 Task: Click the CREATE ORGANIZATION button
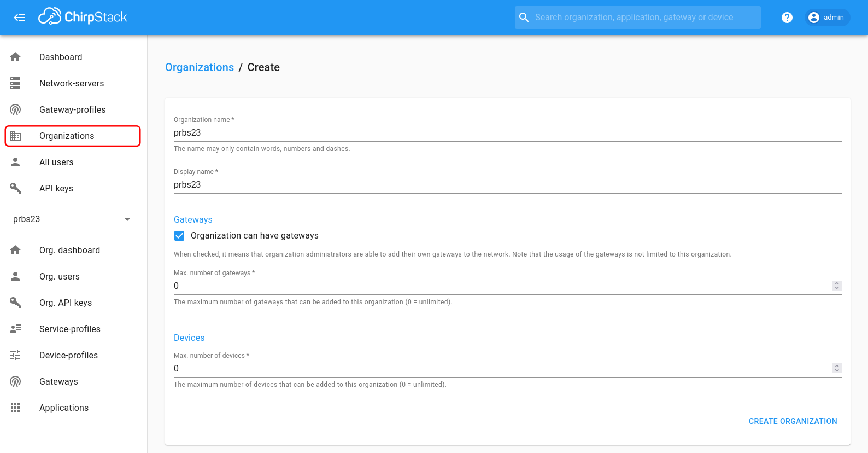(793, 421)
